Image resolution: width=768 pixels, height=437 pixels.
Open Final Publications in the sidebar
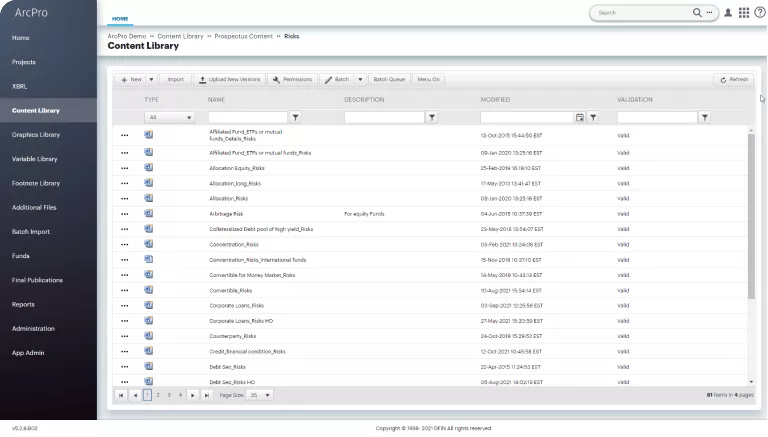click(x=37, y=280)
